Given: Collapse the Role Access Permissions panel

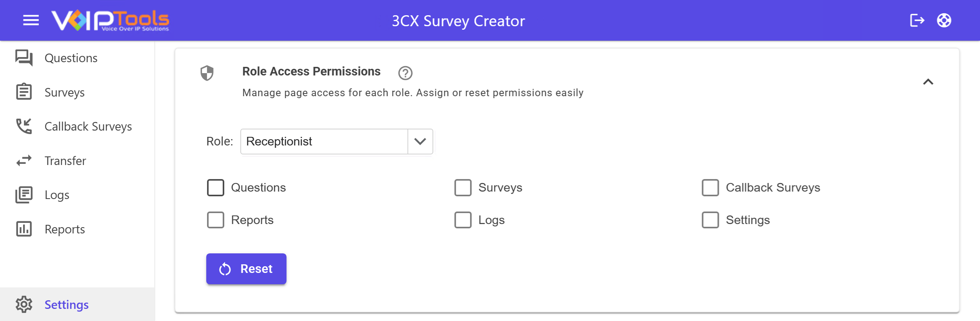Looking at the screenshot, I should [x=928, y=82].
